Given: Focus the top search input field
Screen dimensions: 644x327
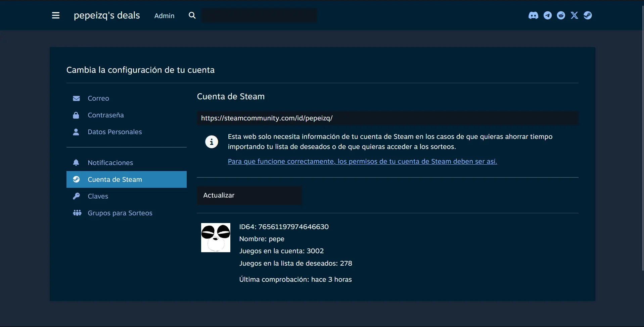Looking at the screenshot, I should tap(259, 15).
